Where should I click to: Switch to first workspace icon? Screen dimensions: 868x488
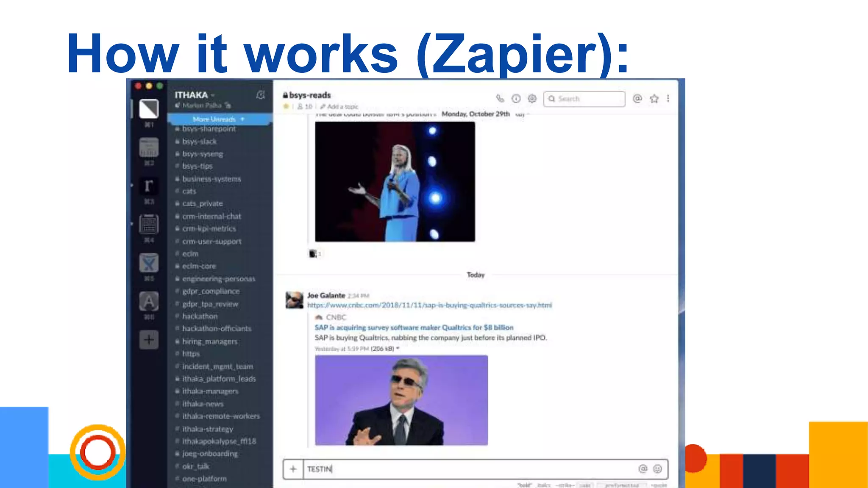point(149,109)
